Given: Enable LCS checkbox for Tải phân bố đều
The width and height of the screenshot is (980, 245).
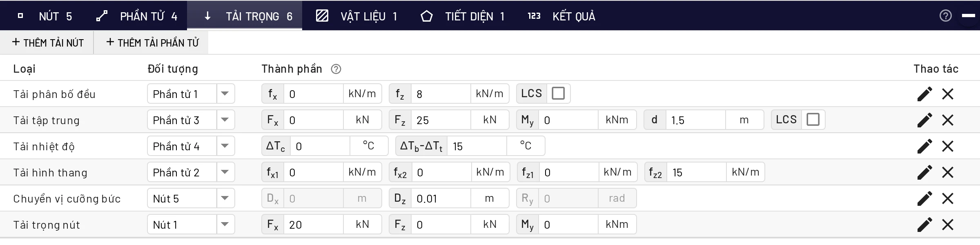Looking at the screenshot, I should (x=558, y=94).
